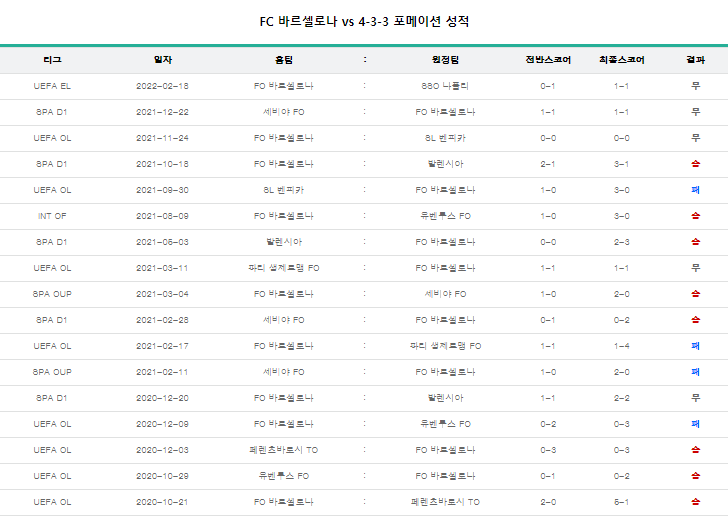The height and width of the screenshot is (516, 728).
Task: Click the blue '패' result in the 2021-09-30 row
Action: point(695,190)
